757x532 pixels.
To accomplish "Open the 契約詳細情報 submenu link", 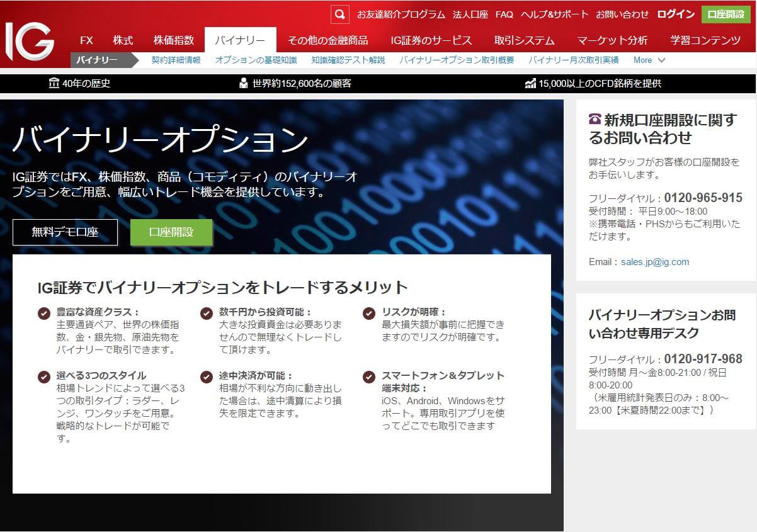I will coord(176,60).
